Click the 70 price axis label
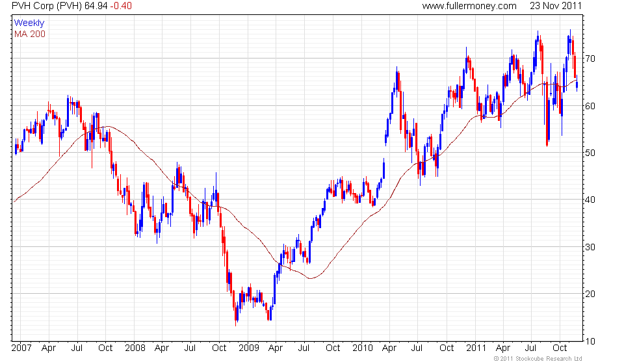The width and height of the screenshot is (637, 364). pyautogui.click(x=590, y=59)
